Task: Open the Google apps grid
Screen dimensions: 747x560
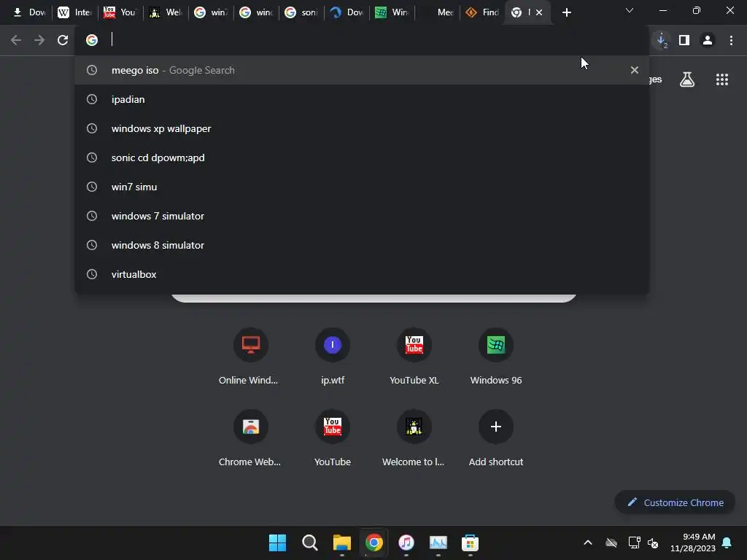Action: coord(721,79)
